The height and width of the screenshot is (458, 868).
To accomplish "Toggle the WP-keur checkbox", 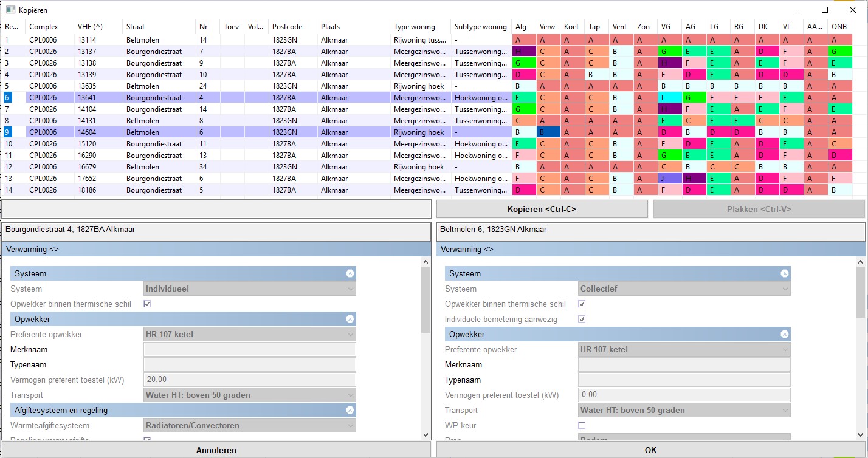I will click(x=582, y=425).
